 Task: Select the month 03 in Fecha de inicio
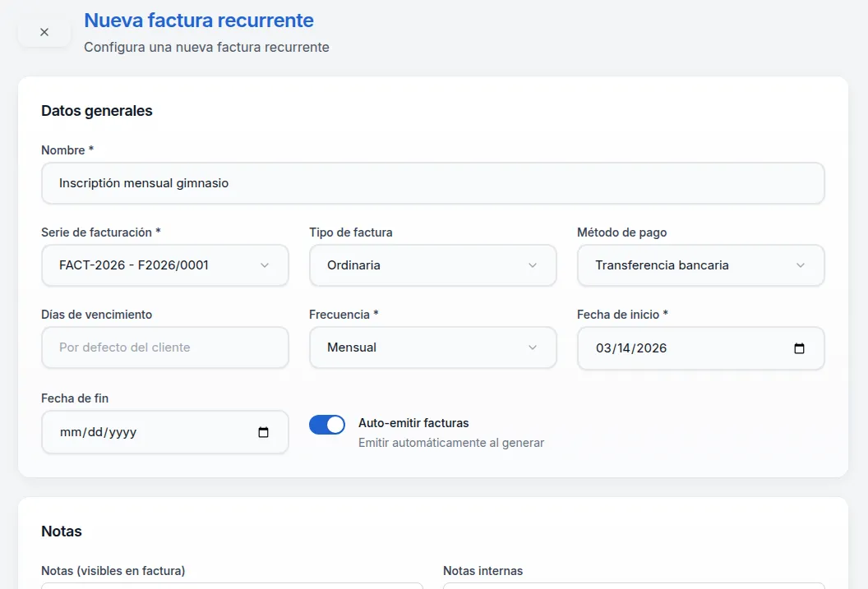604,348
